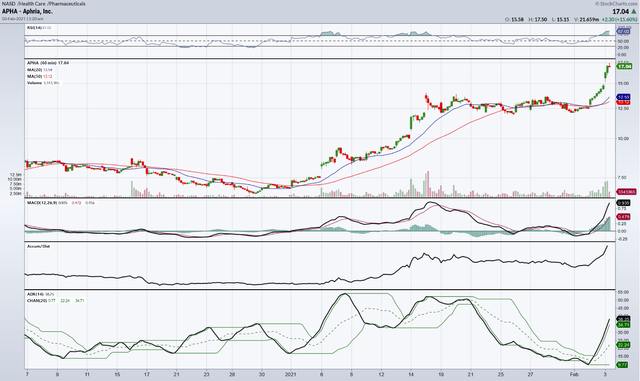Click the RSI current-value tag on right axis
Viewport: 640px width, 381px height.
click(x=623, y=31)
